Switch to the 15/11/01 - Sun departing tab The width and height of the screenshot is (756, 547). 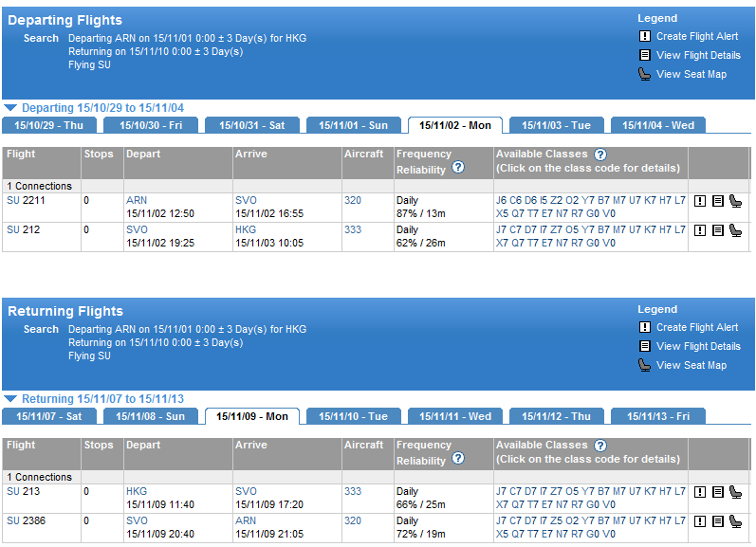(353, 125)
